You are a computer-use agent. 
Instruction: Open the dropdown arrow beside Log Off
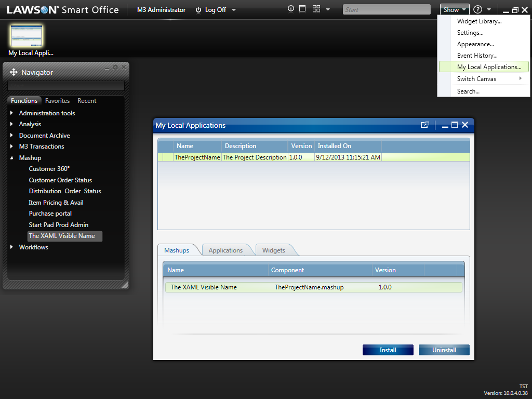tap(234, 10)
